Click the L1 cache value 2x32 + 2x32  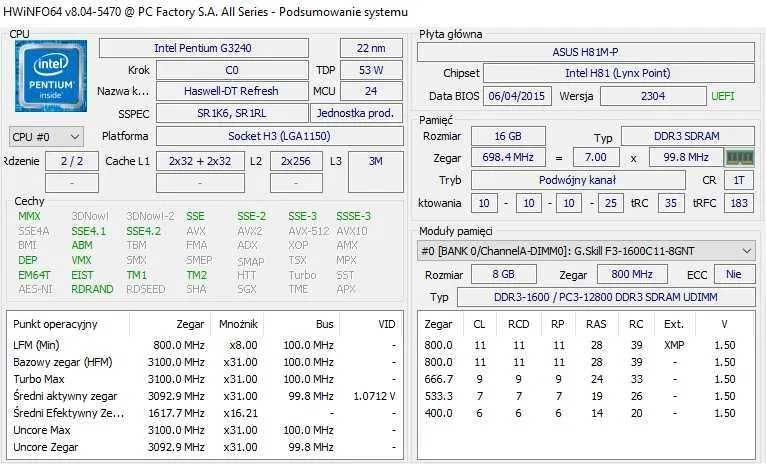click(x=200, y=161)
